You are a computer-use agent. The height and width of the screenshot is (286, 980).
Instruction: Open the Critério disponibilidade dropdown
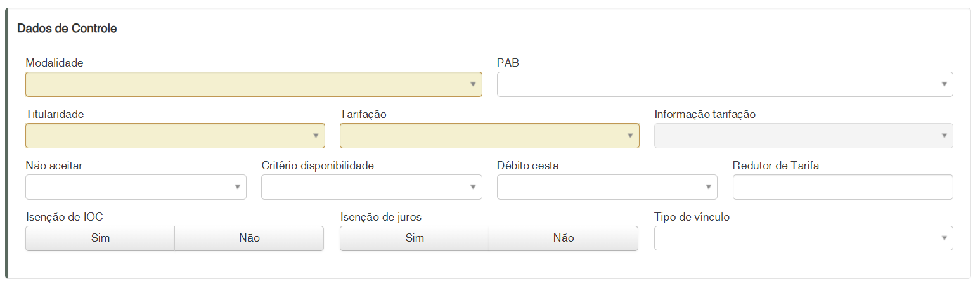pos(371,187)
